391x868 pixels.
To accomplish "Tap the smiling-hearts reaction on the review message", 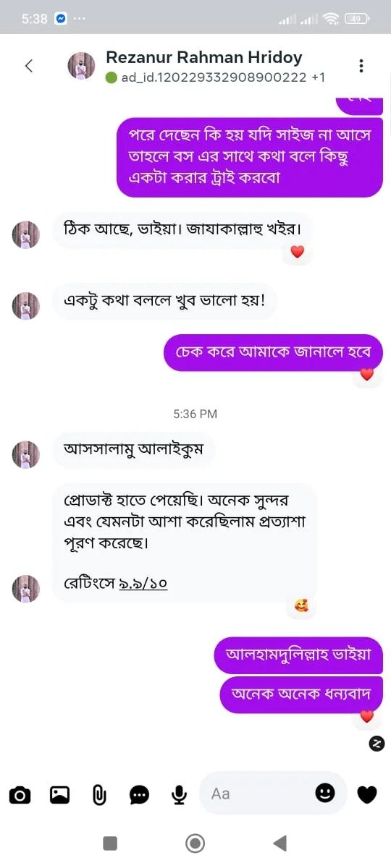I will (x=301, y=605).
